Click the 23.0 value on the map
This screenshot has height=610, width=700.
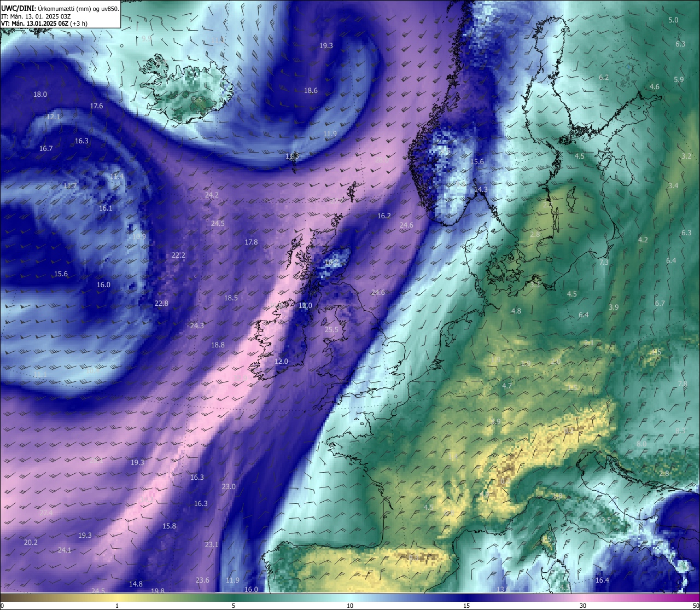pos(229,487)
